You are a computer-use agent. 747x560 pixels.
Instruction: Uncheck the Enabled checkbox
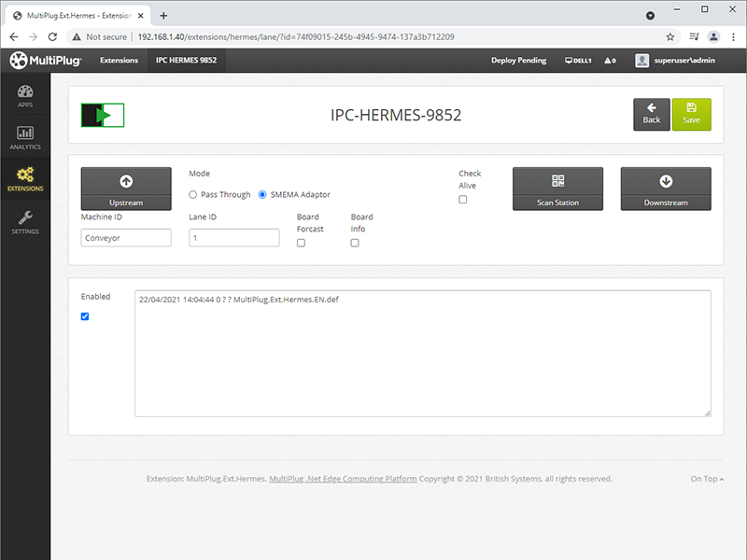click(x=85, y=316)
